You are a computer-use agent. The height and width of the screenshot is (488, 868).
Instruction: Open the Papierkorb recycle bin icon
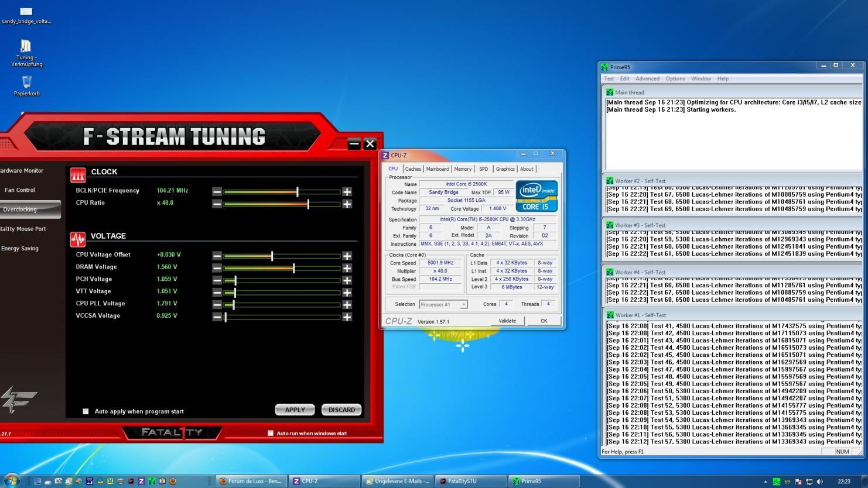pos(26,85)
